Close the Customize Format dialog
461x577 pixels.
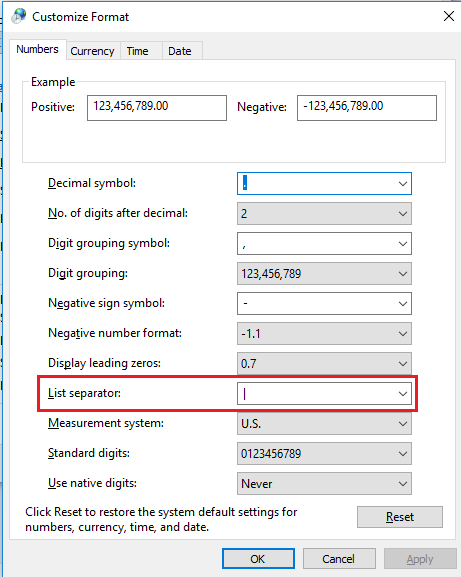[x=448, y=16]
